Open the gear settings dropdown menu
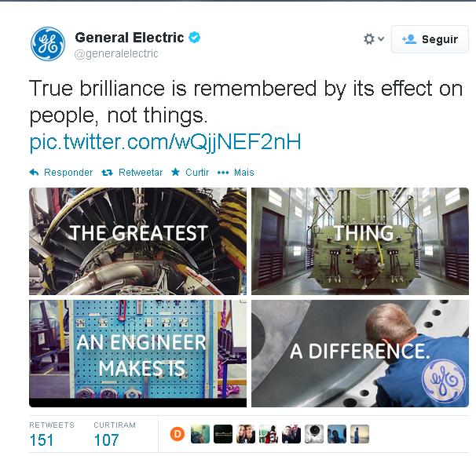The width and height of the screenshot is (476, 456). click(x=374, y=39)
